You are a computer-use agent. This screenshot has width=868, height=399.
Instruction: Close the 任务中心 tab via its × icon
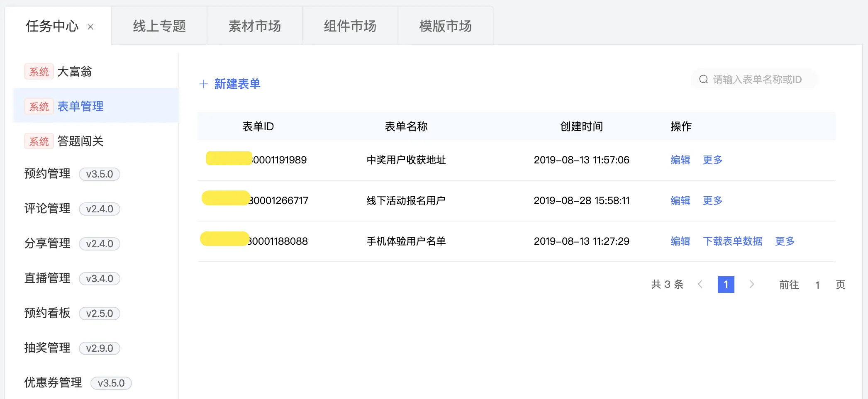pos(91,27)
